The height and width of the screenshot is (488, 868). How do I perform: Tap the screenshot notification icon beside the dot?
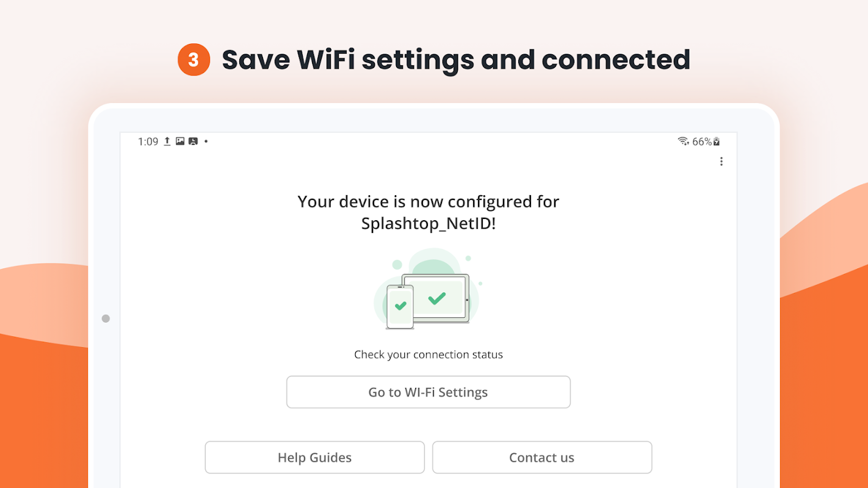click(x=193, y=142)
